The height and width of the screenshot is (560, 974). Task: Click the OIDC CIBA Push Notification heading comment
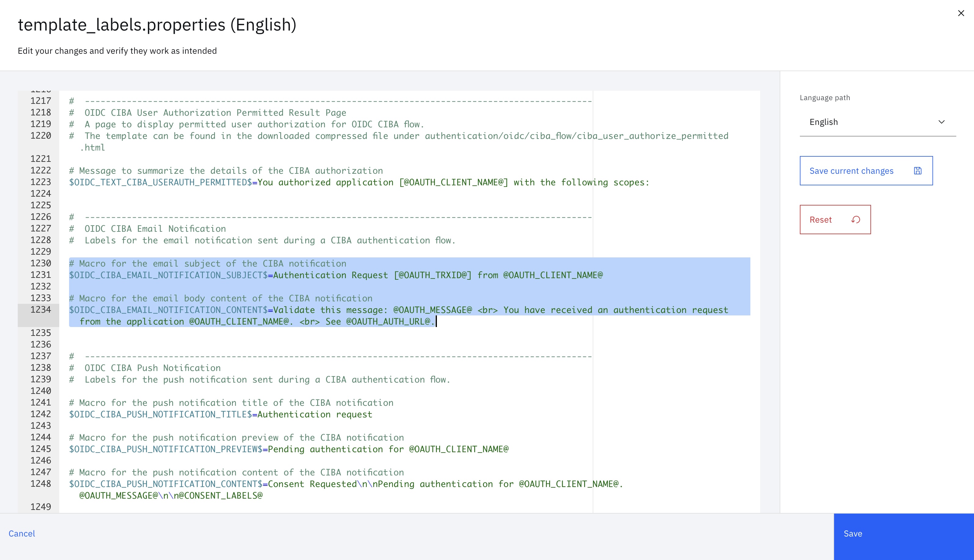click(145, 368)
